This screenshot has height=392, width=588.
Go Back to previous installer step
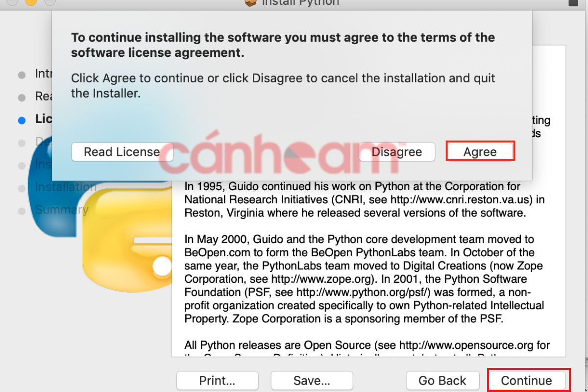click(442, 380)
